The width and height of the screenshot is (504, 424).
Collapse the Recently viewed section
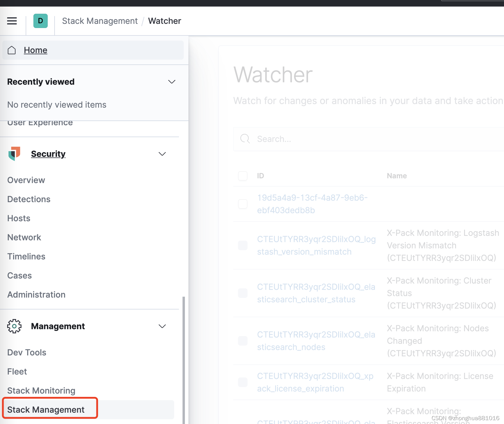[x=172, y=82]
